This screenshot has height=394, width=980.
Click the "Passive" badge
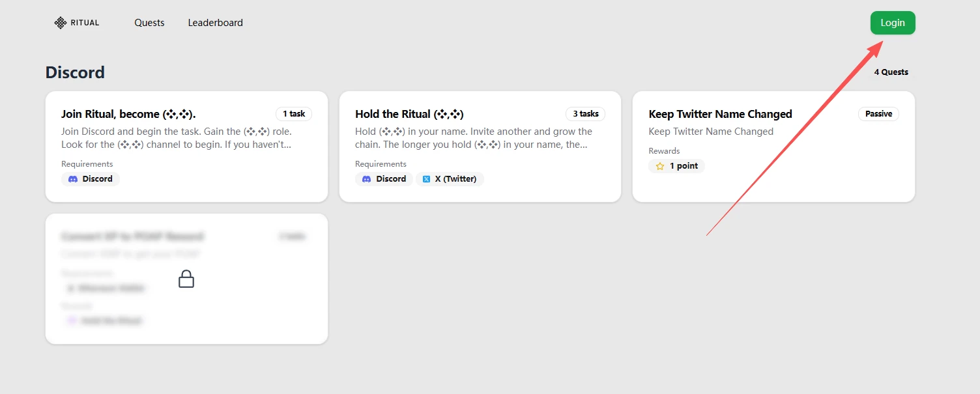coord(878,114)
